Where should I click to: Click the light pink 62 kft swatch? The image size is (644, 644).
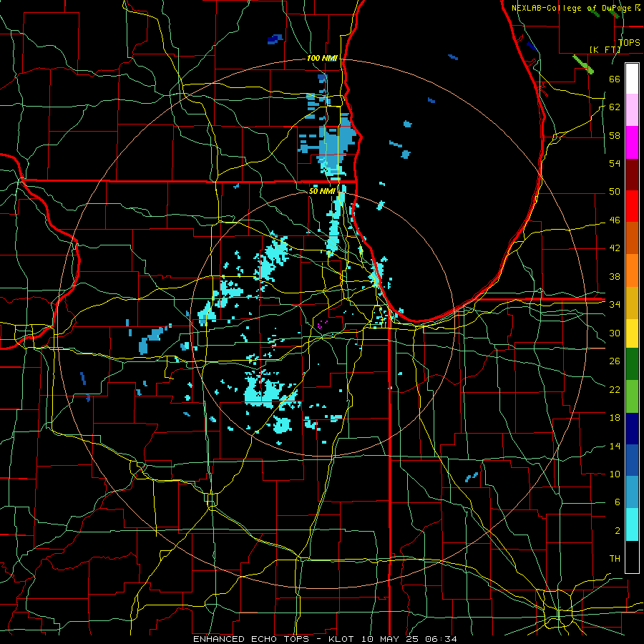632,110
